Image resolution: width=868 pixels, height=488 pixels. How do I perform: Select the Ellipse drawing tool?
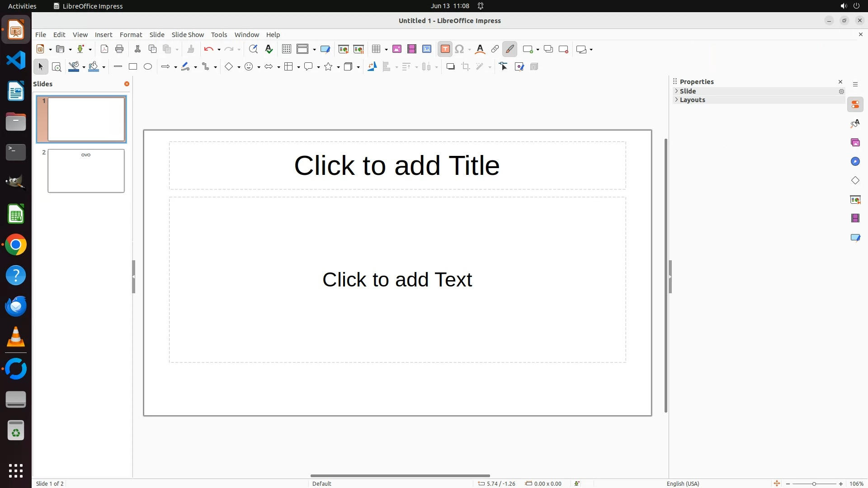[x=148, y=67]
